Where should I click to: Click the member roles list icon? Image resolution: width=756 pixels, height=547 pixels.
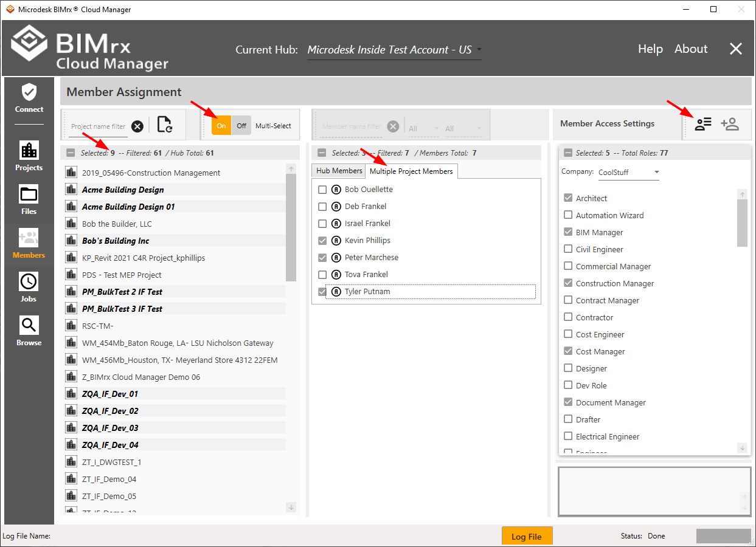pos(703,125)
